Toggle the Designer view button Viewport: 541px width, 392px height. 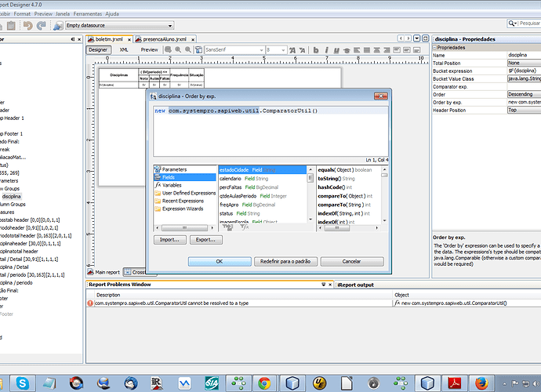point(98,49)
